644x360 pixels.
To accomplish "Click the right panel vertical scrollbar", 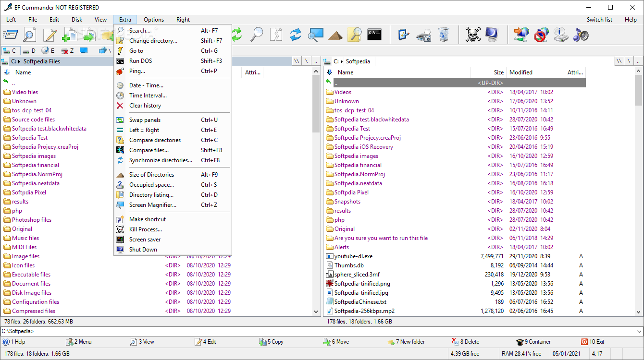I will coord(638,192).
